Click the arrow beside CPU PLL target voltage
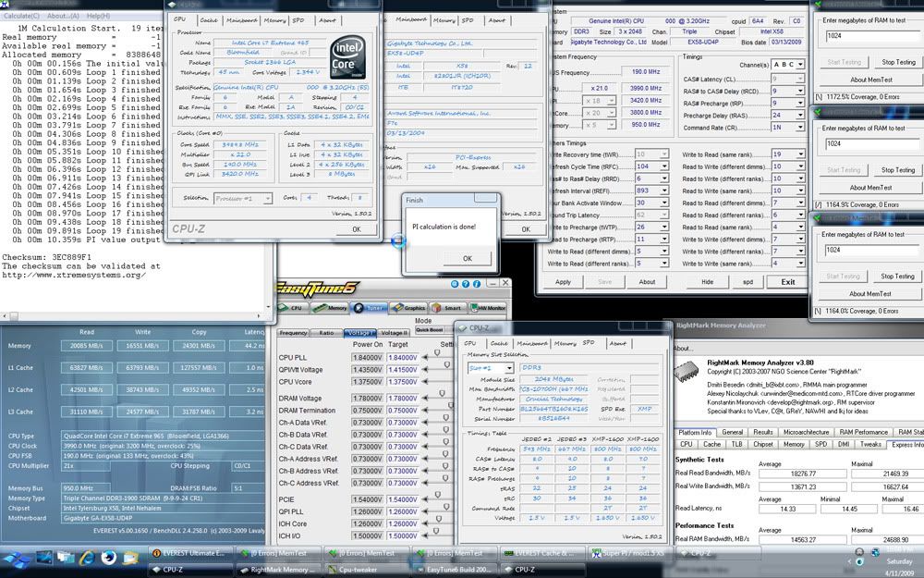The width and height of the screenshot is (924, 578). [x=425, y=357]
